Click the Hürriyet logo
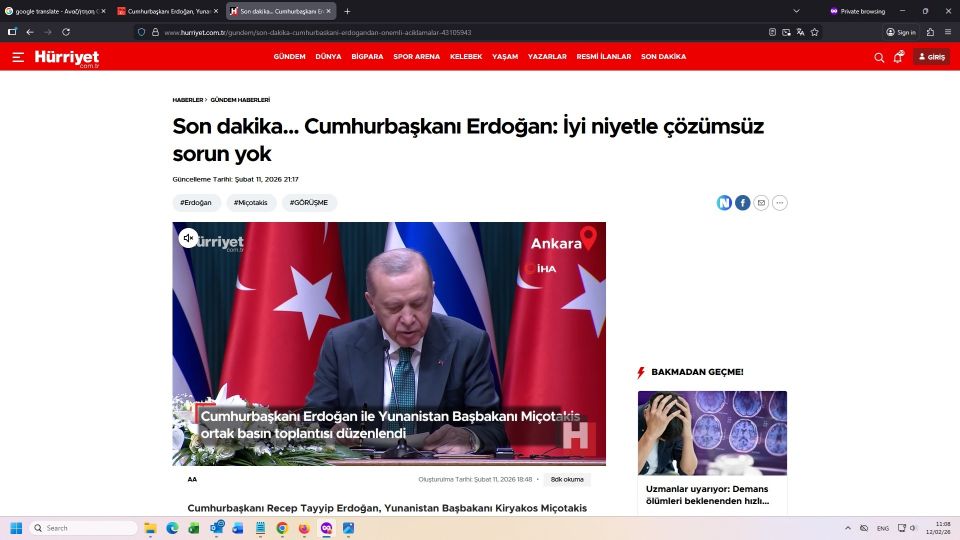The width and height of the screenshot is (960, 540). (67, 58)
